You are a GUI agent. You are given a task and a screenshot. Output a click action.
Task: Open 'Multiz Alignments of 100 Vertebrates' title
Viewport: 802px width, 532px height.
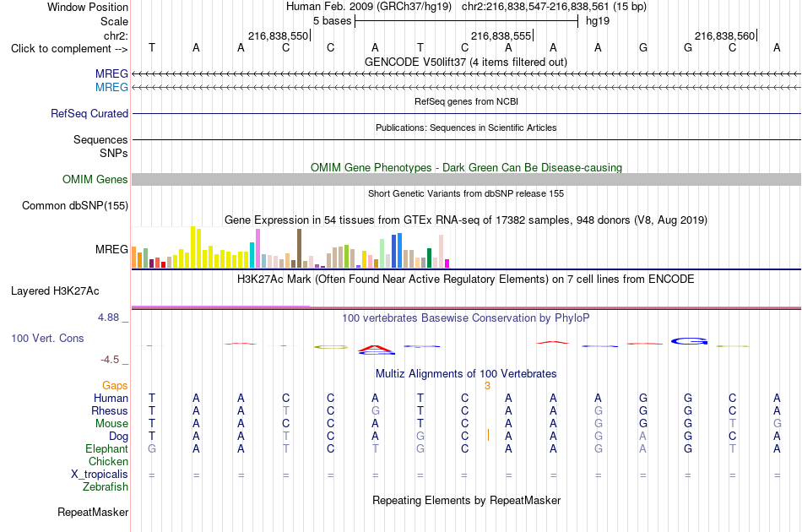[x=466, y=374]
